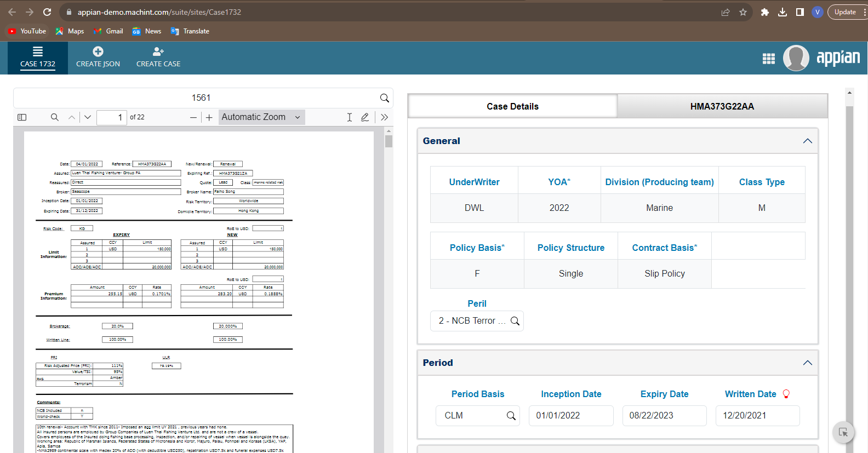868x453 pixels.
Task: Click the Chrome Update button
Action: coord(844,12)
